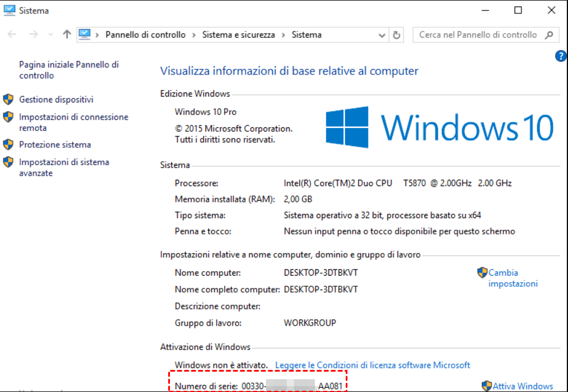Click the computer icon in address bar
The image size is (568, 392).
click(x=85, y=35)
